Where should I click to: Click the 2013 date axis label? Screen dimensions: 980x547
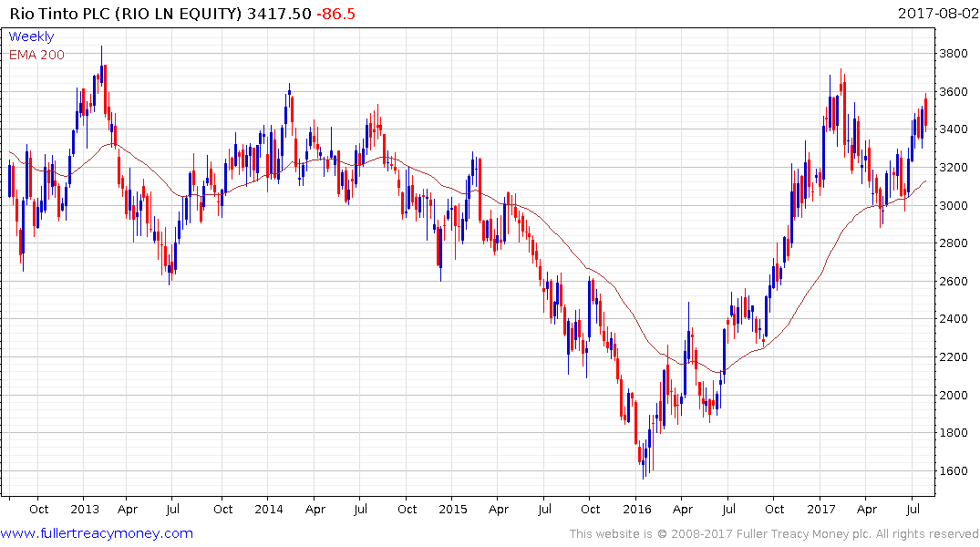[x=85, y=509]
